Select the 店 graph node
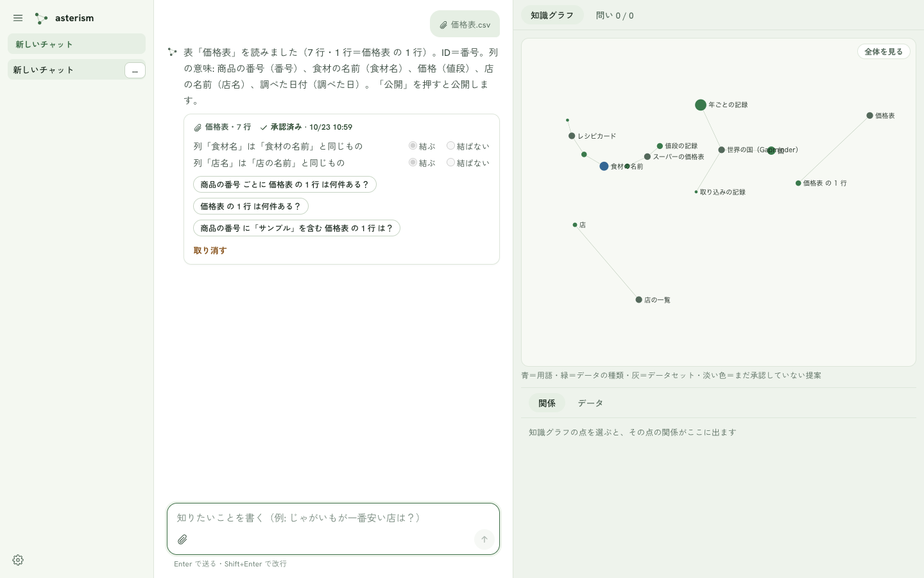The height and width of the screenshot is (578, 924). pyautogui.click(x=575, y=225)
